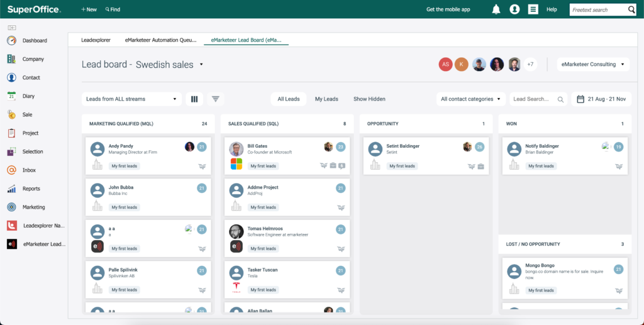Switch to eMarketeer Automation Queue tab
Screen dimensions: 644x325
[x=160, y=40]
